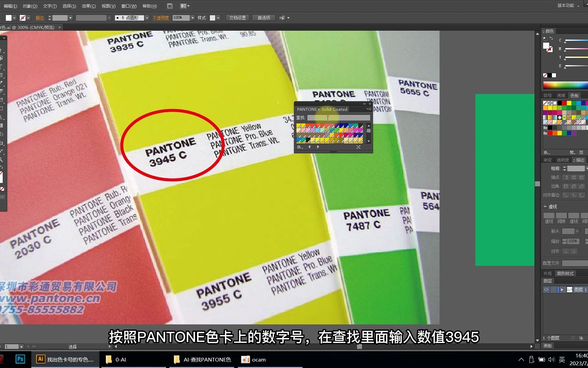This screenshot has width=588, height=368.
Task: Click Swatch Options icon in Swatches panel
Action: pos(581,153)
